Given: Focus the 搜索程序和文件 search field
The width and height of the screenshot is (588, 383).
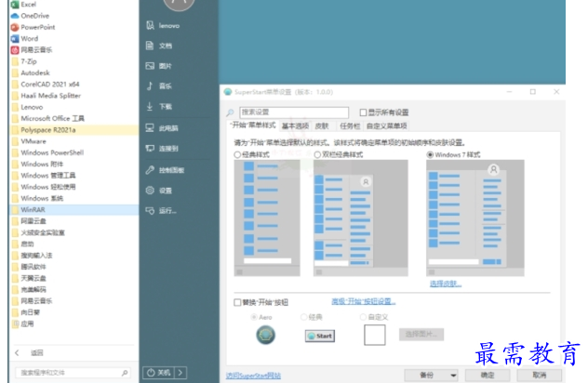Looking at the screenshot, I should [x=73, y=373].
